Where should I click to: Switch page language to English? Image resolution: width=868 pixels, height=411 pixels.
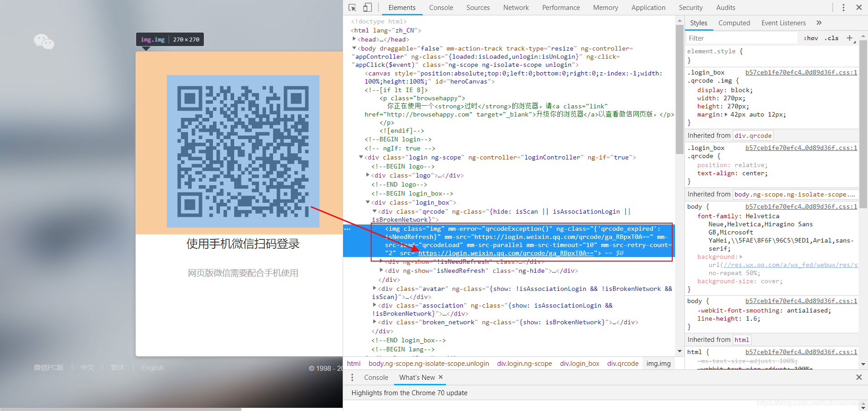click(x=152, y=367)
